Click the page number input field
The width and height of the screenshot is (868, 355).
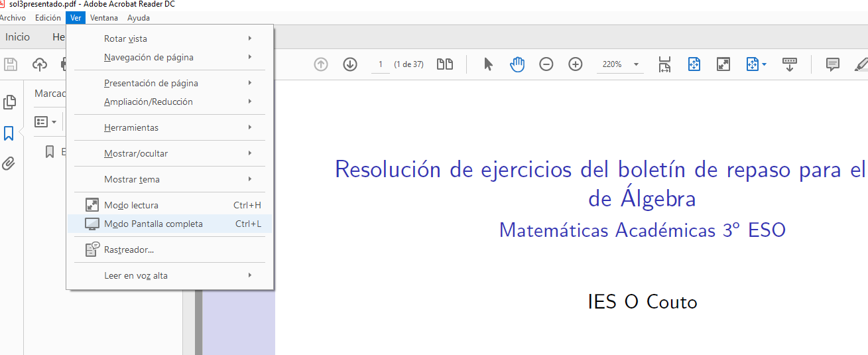pos(381,64)
